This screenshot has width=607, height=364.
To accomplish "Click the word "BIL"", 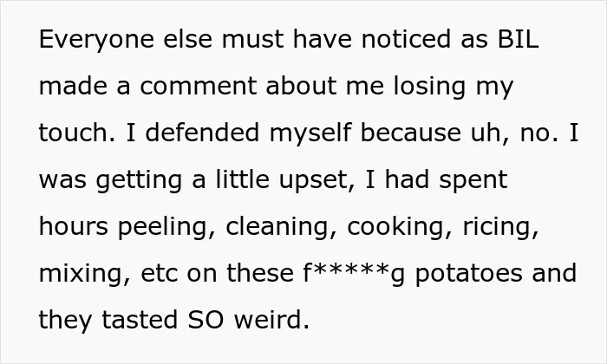I will [x=518, y=39].
